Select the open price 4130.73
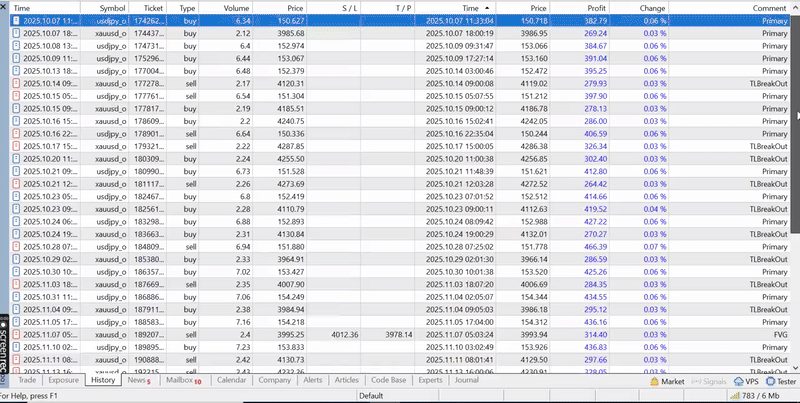Viewport: 800px width, 403px height. (x=291, y=360)
